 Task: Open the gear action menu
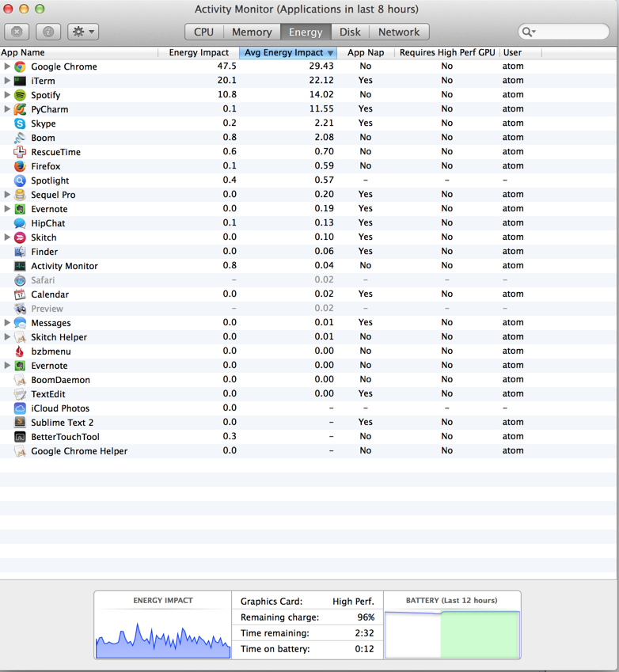click(83, 32)
